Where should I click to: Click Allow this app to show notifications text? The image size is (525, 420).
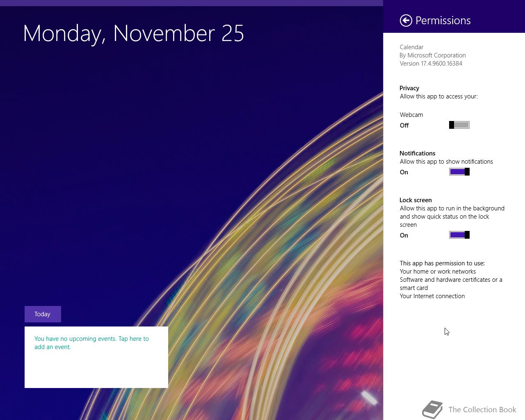pos(447,162)
